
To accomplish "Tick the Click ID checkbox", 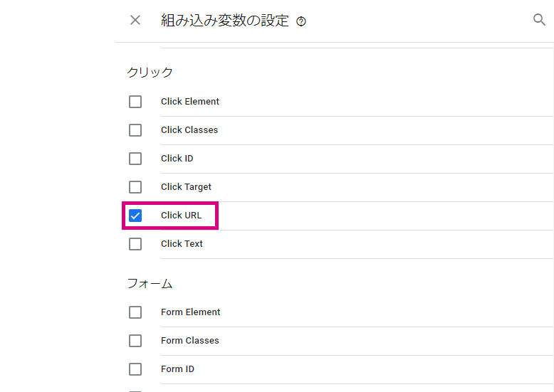I will tap(135, 159).
